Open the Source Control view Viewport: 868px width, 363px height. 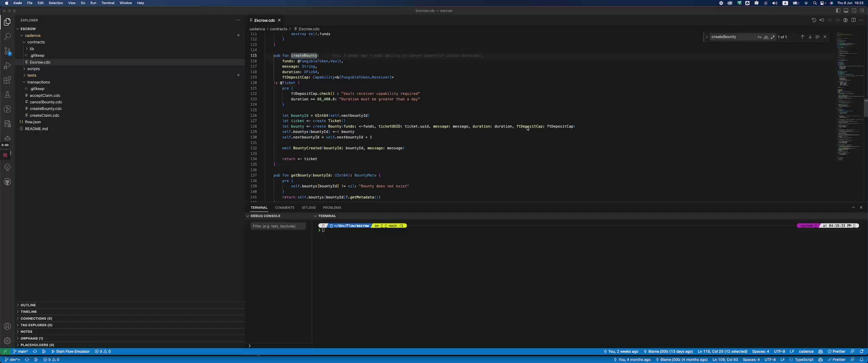click(7, 51)
